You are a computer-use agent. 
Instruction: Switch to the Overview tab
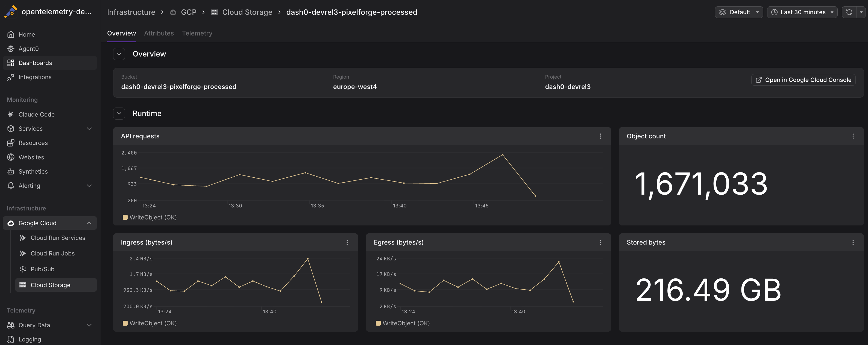pyautogui.click(x=122, y=33)
